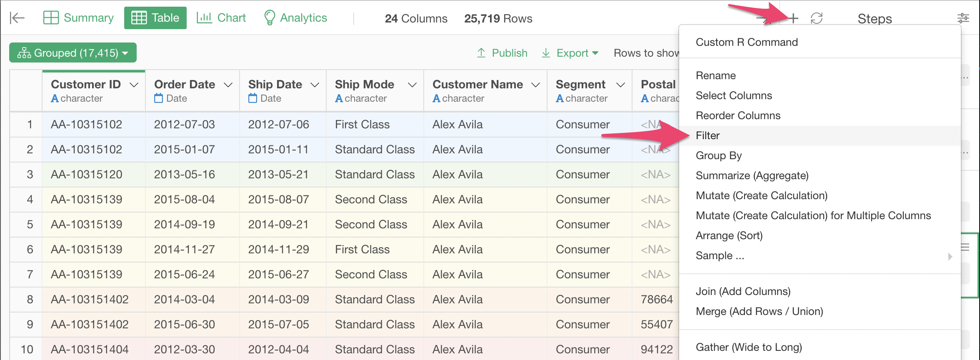Expand the Sample ... submenu
The width and height of the screenshot is (980, 360).
pos(820,255)
